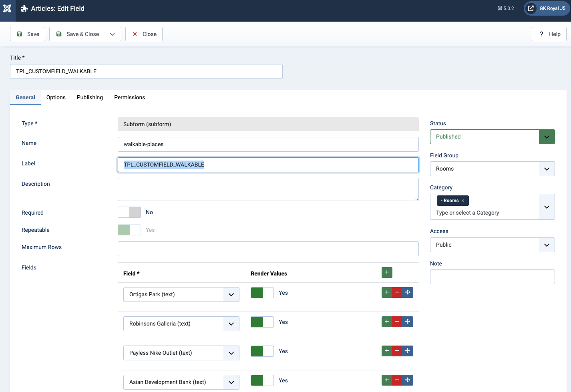Open the Help button
Screen dimensions: 571x392
pos(549,34)
